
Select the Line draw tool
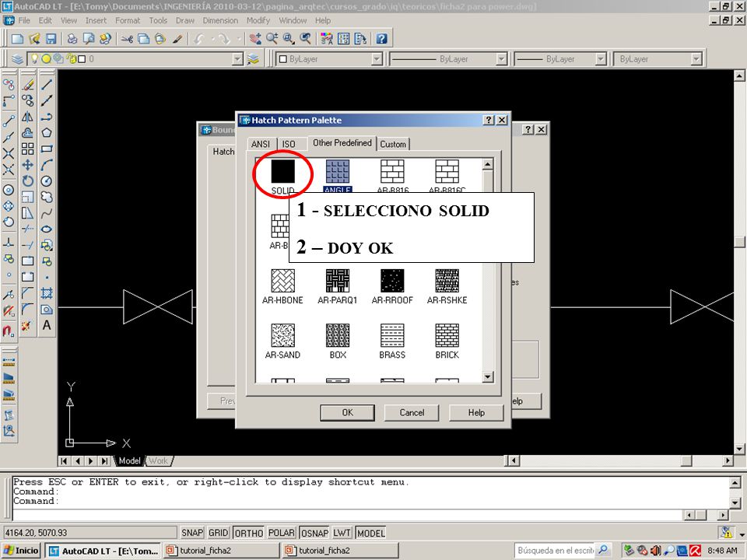pyautogui.click(x=47, y=85)
